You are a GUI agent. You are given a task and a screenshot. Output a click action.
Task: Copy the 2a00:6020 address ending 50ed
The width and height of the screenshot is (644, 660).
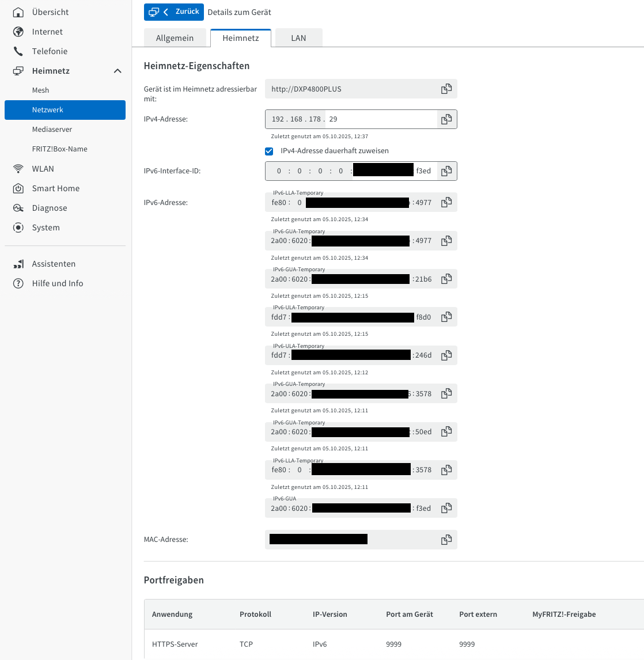(446, 431)
